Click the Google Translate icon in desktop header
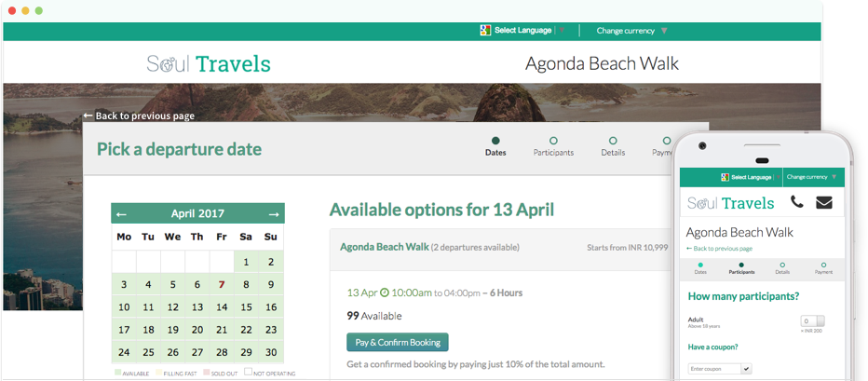The height and width of the screenshot is (381, 868). tap(485, 31)
